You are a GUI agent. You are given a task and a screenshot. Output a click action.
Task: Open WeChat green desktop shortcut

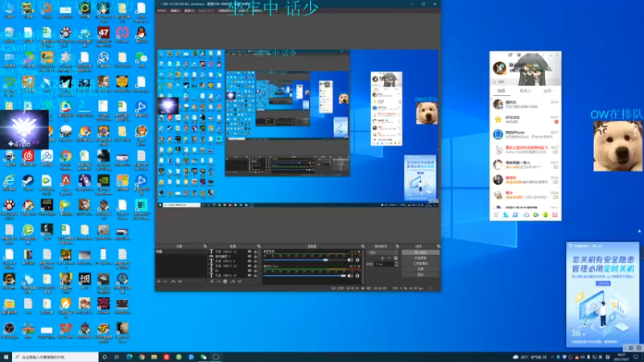(142, 60)
